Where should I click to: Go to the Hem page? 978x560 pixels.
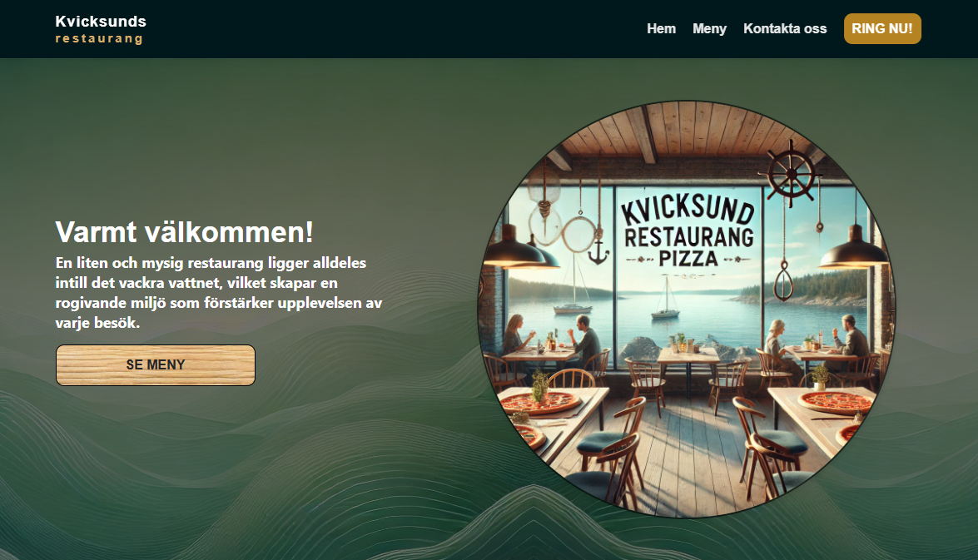coord(661,28)
